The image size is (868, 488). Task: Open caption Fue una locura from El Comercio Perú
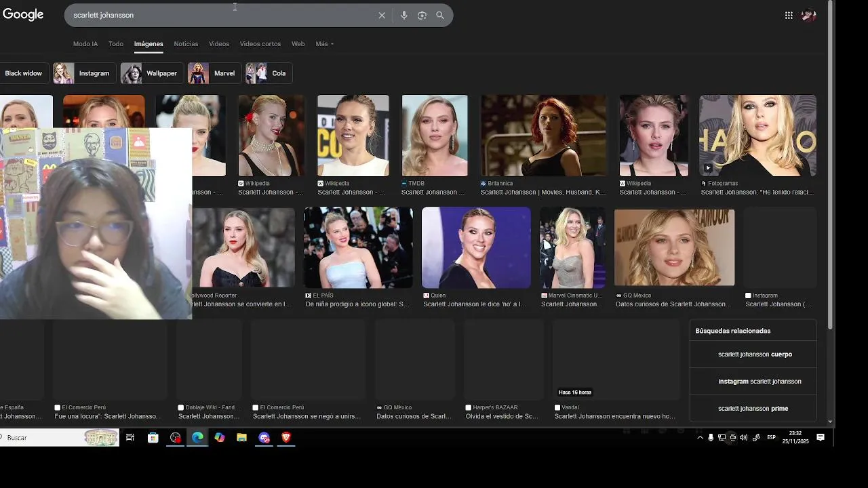pyautogui.click(x=108, y=416)
